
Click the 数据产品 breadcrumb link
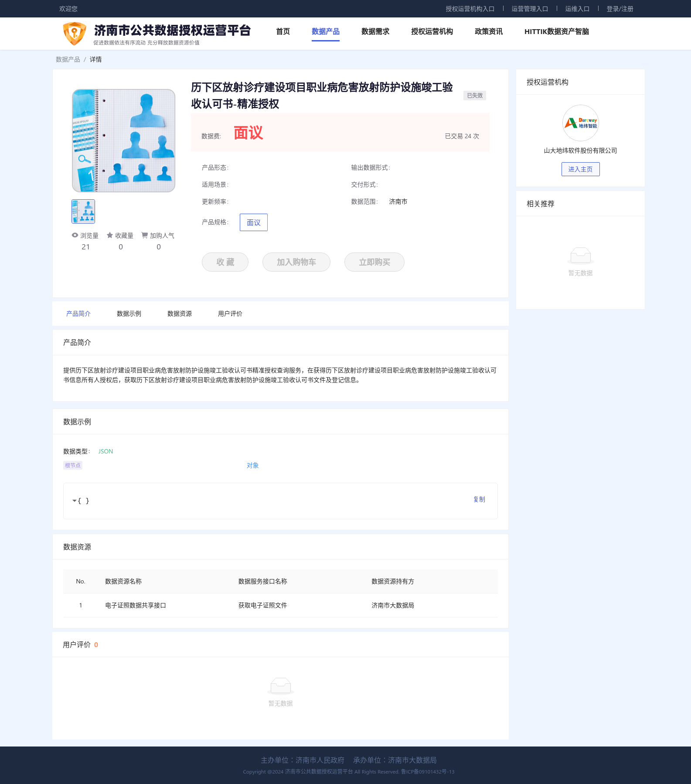(68, 59)
